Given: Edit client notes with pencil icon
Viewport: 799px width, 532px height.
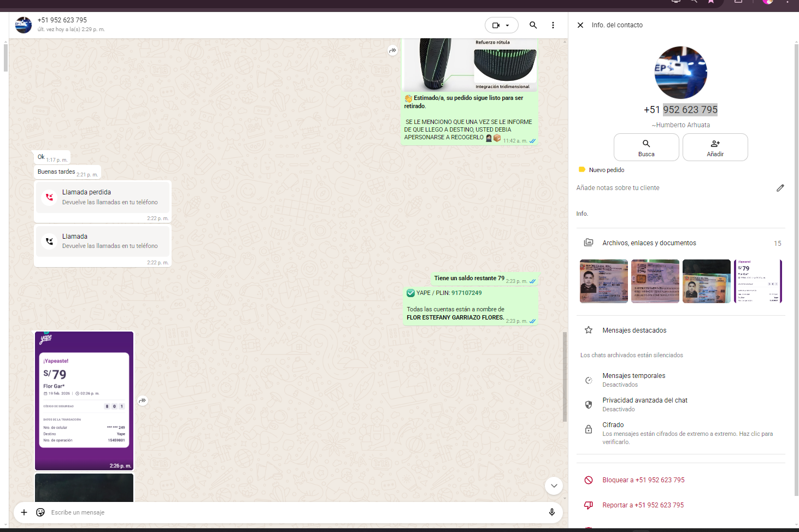Looking at the screenshot, I should [x=780, y=188].
